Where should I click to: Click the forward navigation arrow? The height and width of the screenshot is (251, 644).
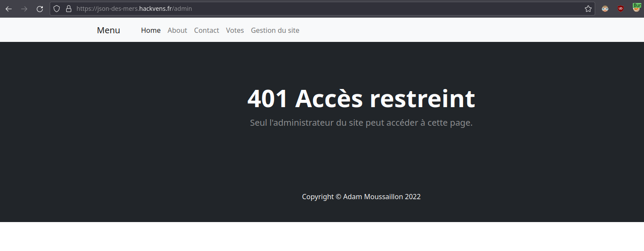pyautogui.click(x=24, y=9)
